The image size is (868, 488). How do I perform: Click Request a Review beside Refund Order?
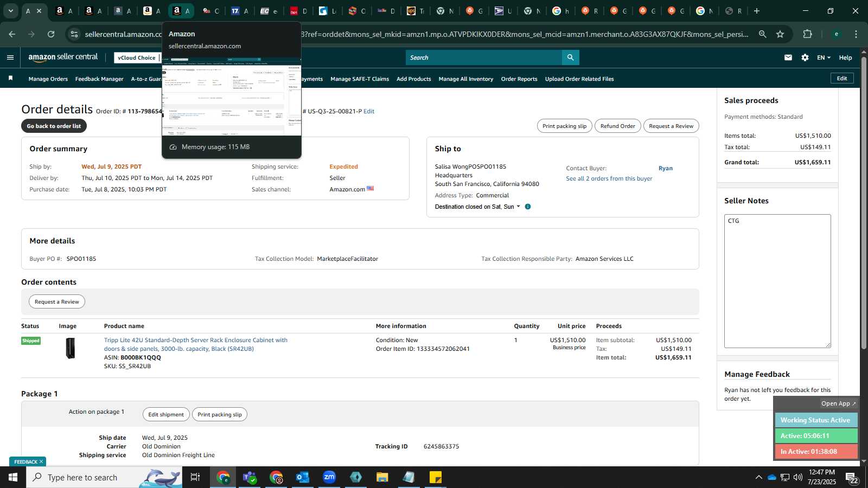(671, 126)
